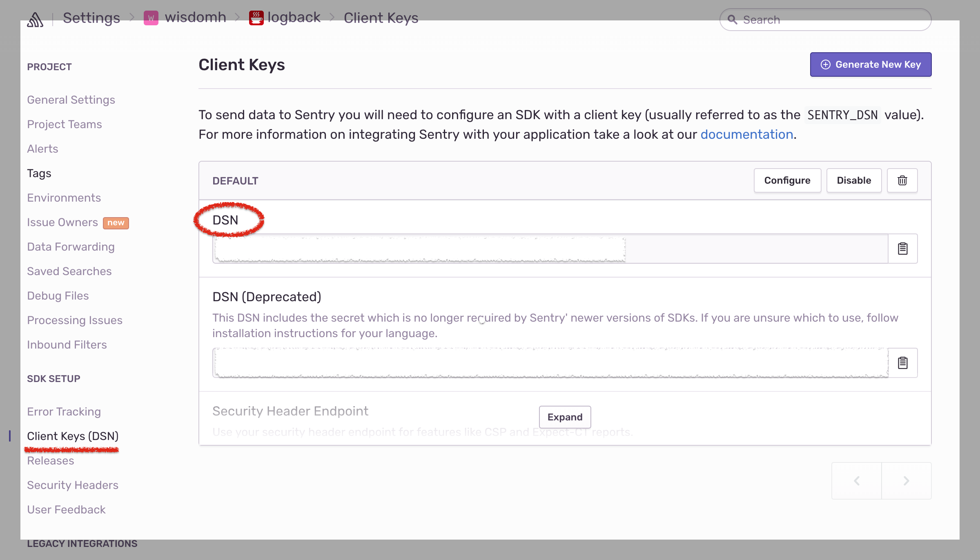Screen dimensions: 980x560
Task: Click the search magnifier icon
Action: [733, 20]
